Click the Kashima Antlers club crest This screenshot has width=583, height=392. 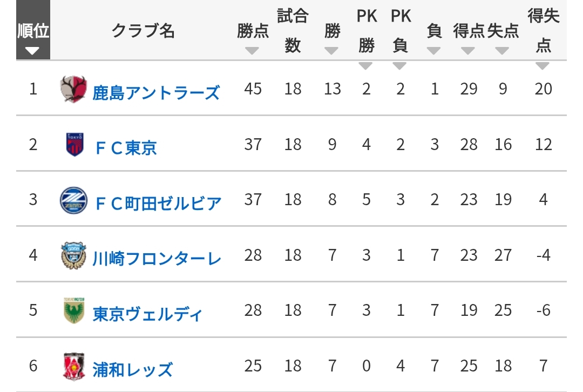tap(73, 89)
